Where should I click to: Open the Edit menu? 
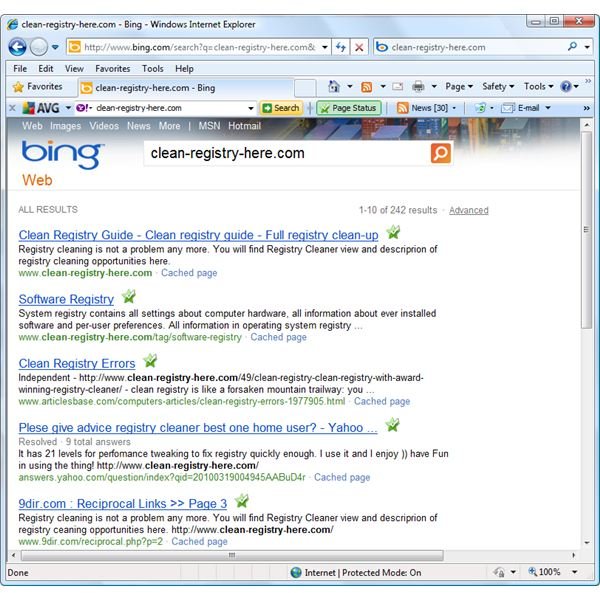click(46, 68)
